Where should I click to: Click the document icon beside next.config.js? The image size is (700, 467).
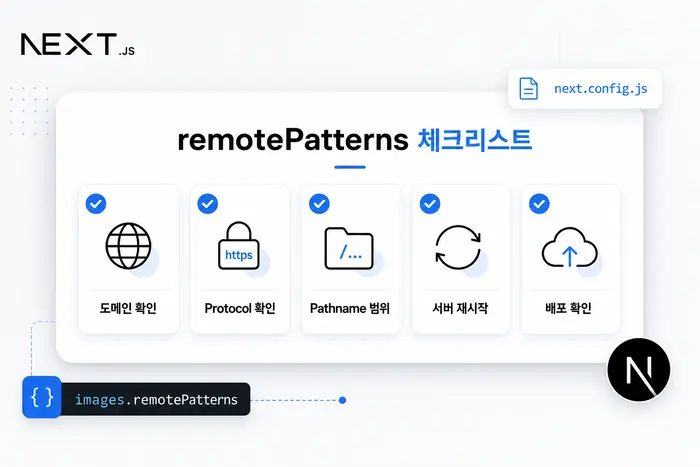(529, 88)
